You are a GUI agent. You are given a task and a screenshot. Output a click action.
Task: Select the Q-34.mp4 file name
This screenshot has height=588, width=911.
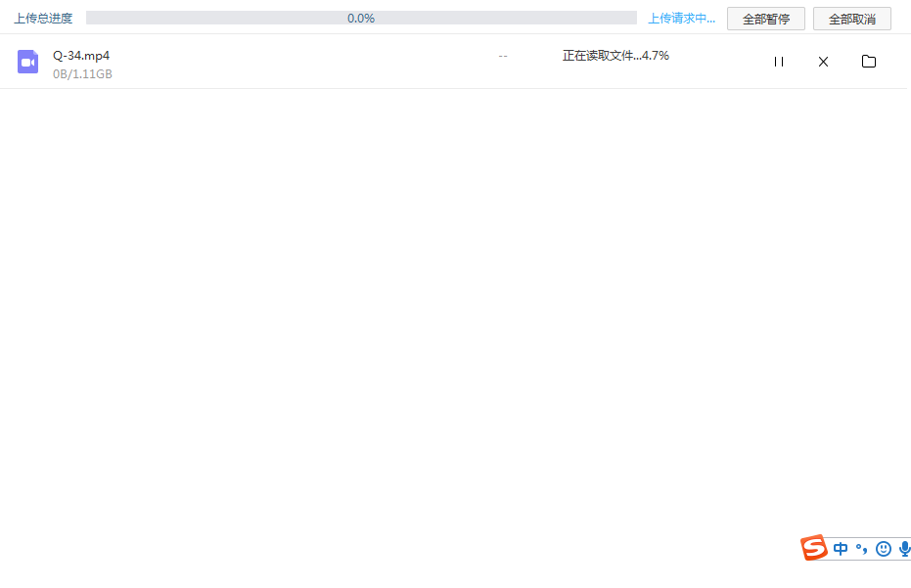click(81, 55)
